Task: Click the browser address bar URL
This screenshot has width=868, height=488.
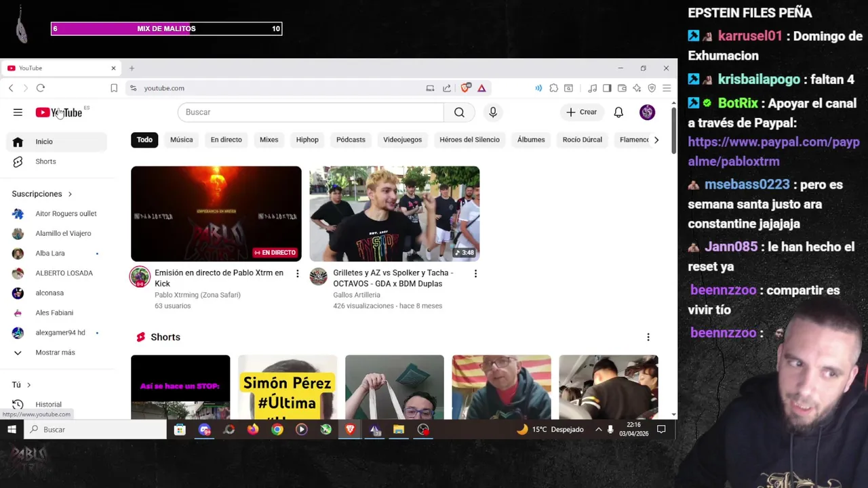Action: (x=164, y=88)
